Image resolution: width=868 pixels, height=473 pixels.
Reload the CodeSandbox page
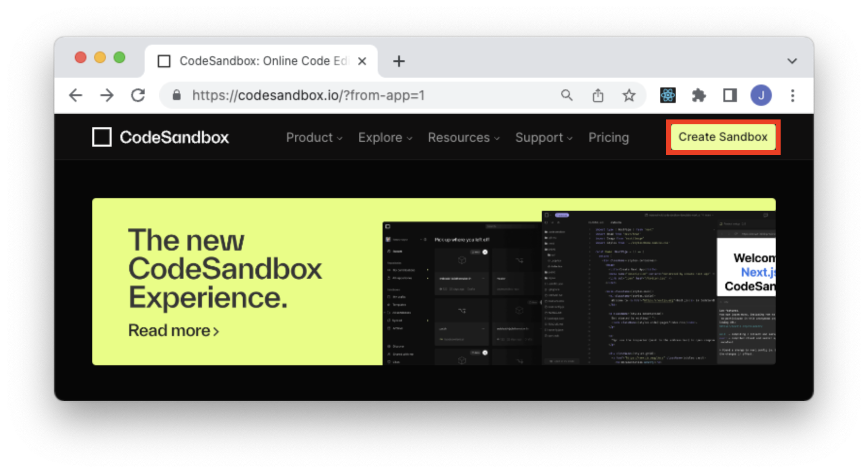138,95
